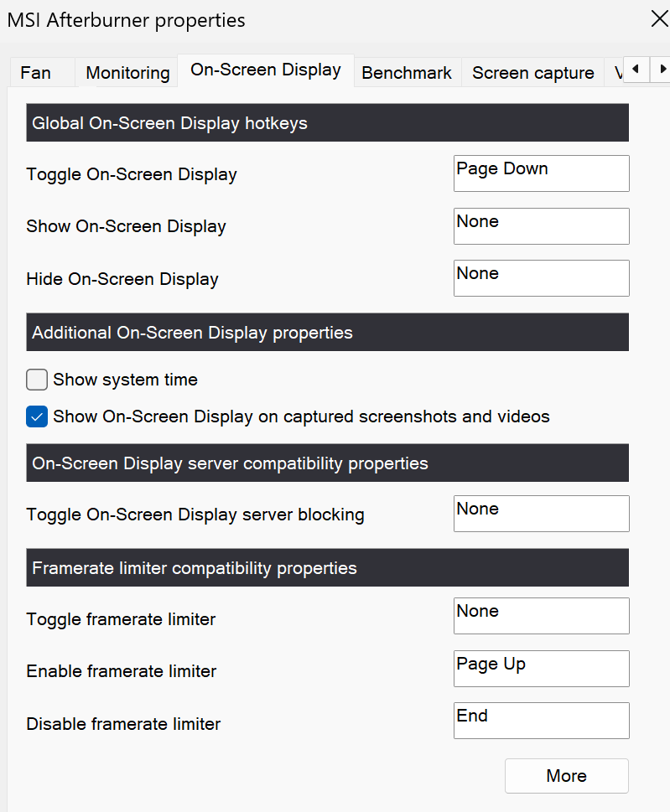
Task: Click the partially hidden tab after Screen capture
Action: (x=615, y=73)
